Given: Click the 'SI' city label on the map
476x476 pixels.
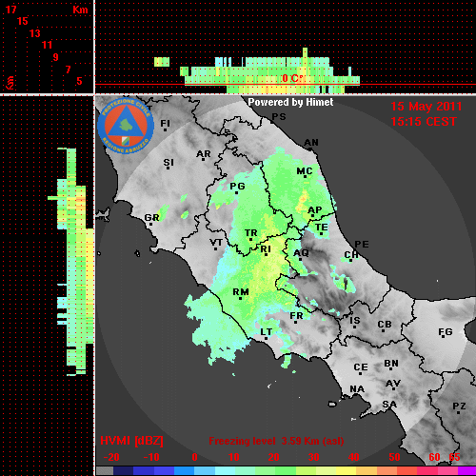Looking at the screenshot, I should 169,163.
